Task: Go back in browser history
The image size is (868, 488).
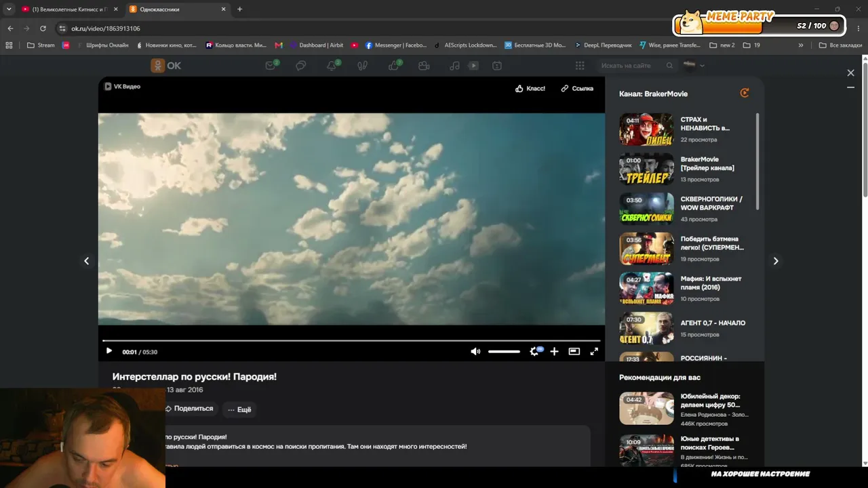Action: [10, 28]
